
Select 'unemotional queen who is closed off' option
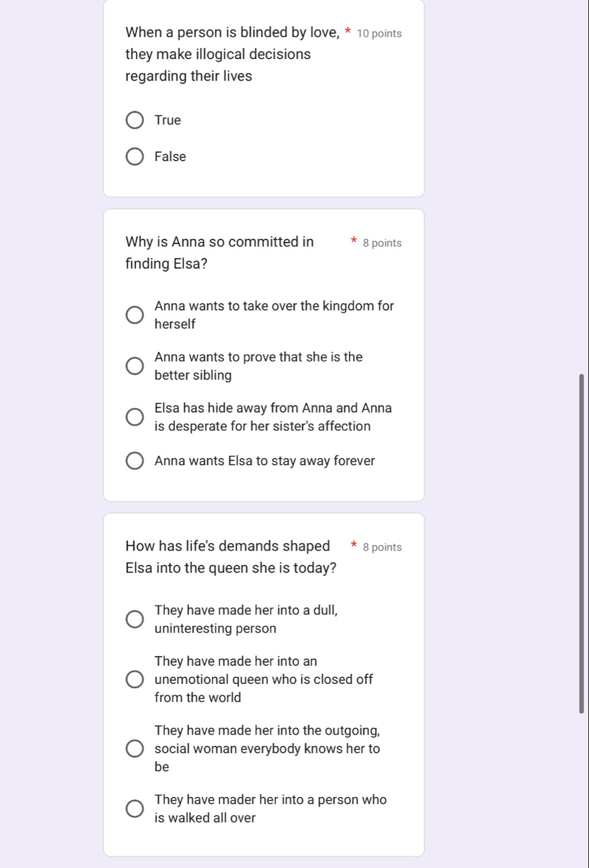[135, 680]
